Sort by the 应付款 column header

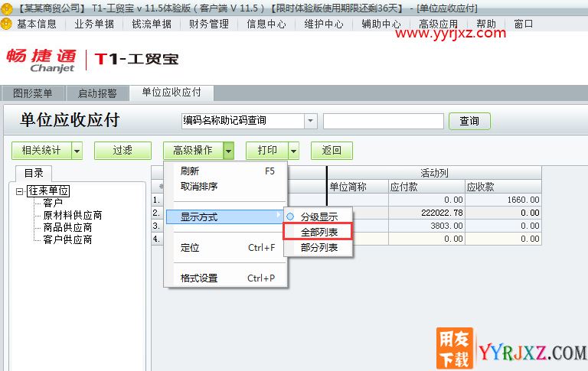426,187
